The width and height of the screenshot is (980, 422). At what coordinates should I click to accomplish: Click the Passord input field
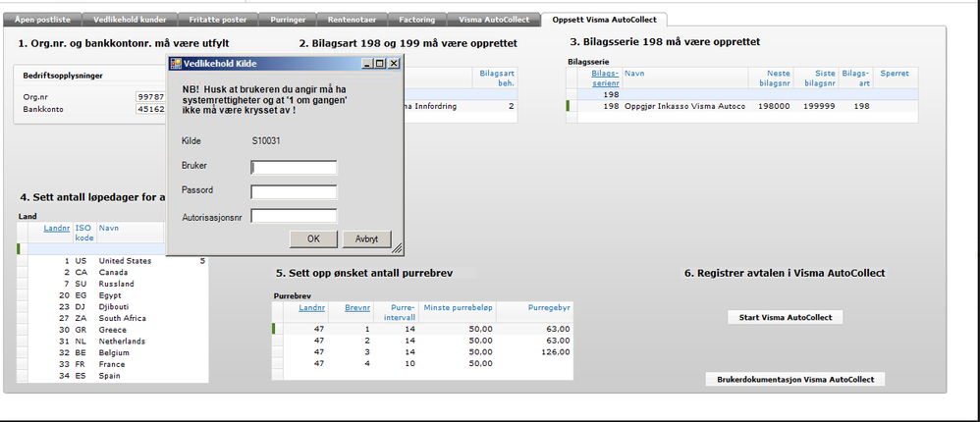pyautogui.click(x=294, y=191)
